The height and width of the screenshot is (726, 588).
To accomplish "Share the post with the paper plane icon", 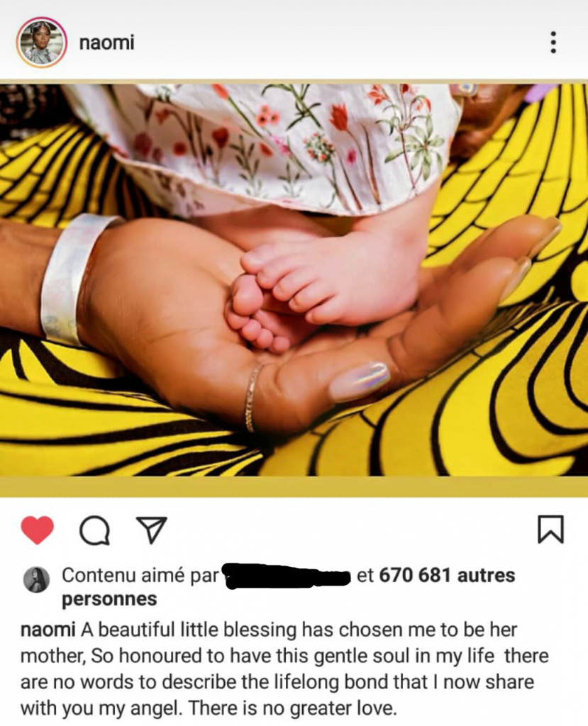I will [152, 529].
